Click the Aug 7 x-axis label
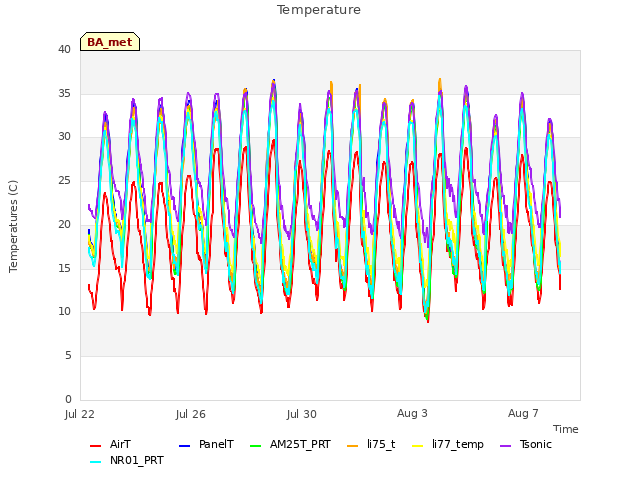 (x=523, y=413)
